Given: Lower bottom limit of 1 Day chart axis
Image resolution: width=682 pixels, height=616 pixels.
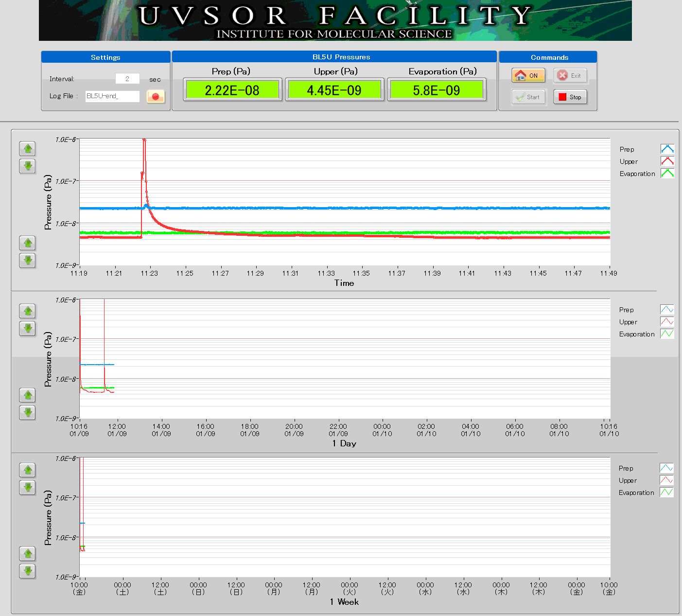Looking at the screenshot, I should pyautogui.click(x=28, y=413).
